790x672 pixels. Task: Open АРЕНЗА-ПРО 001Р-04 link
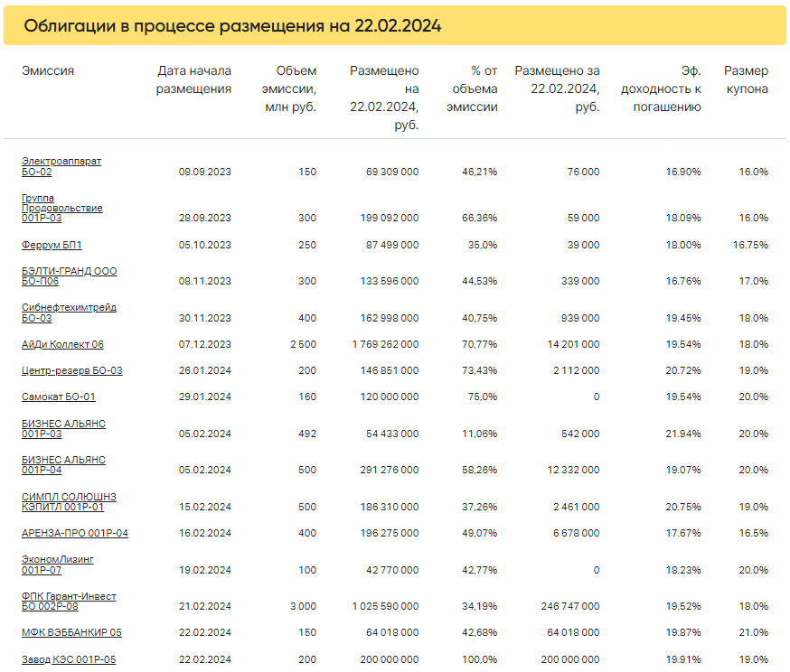tap(74, 533)
